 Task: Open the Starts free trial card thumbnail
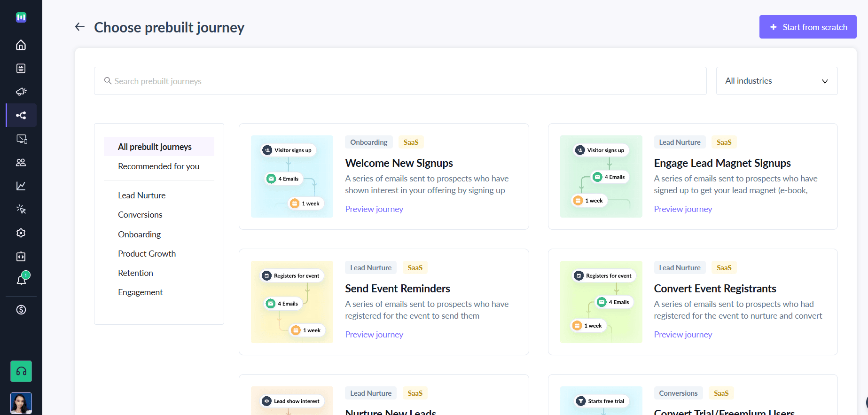click(601, 401)
